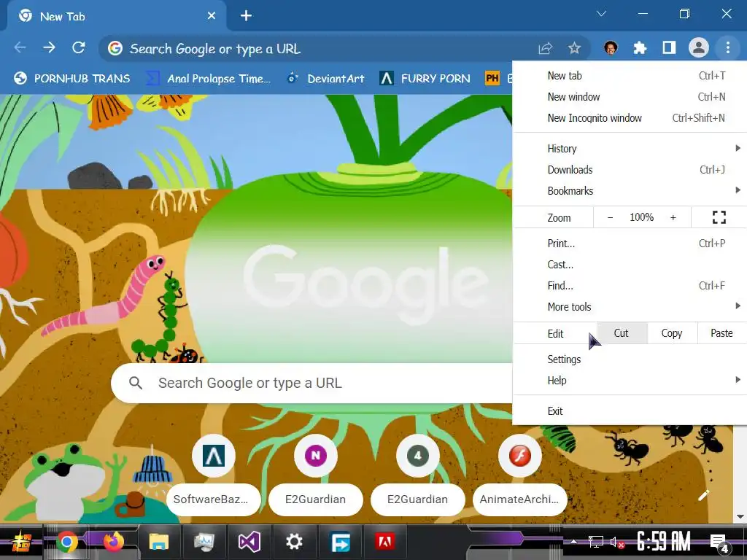Close the New Tab tab
Screen dimensions: 747x560
212,16
